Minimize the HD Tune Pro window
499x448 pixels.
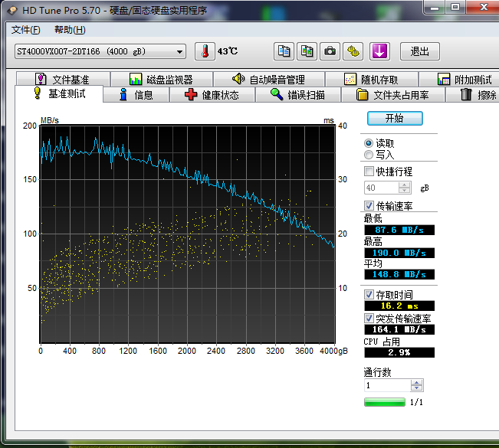pyautogui.click(x=435, y=8)
